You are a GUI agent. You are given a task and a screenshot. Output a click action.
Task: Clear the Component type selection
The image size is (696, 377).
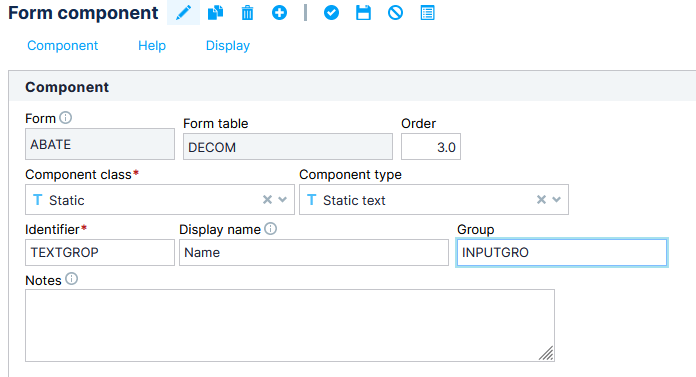541,200
